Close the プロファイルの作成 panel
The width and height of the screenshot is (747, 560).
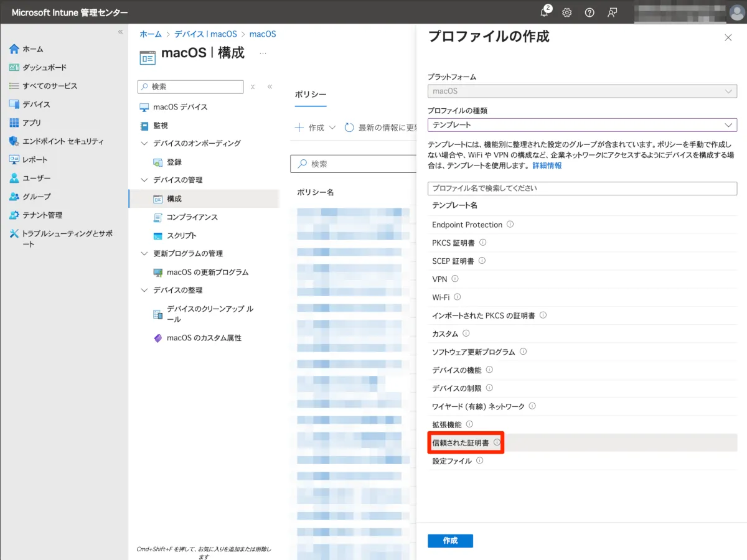(728, 38)
